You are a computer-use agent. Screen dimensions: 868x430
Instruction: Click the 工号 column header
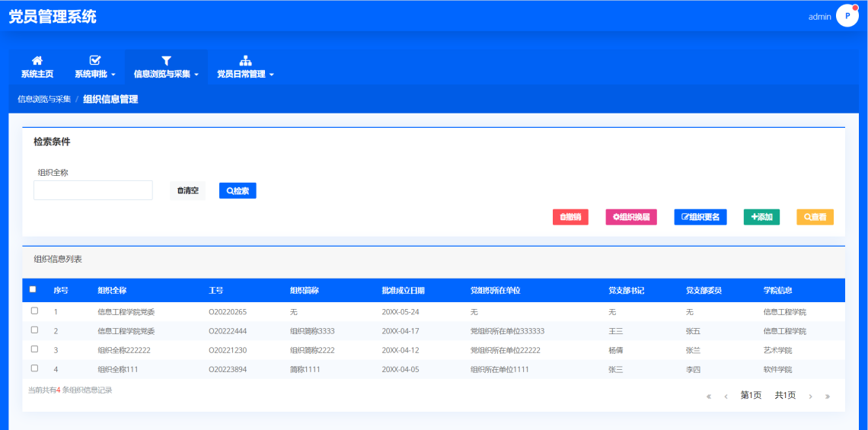click(x=216, y=290)
